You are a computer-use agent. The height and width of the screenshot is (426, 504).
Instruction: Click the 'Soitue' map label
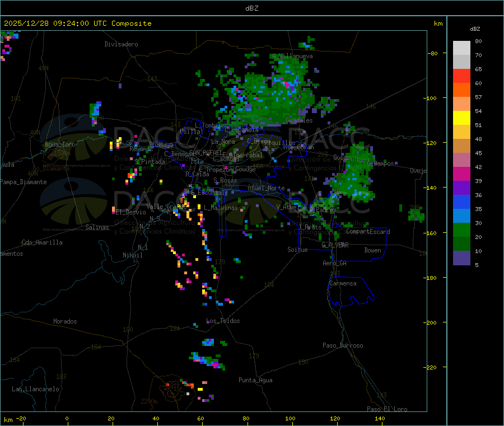tap(297, 250)
